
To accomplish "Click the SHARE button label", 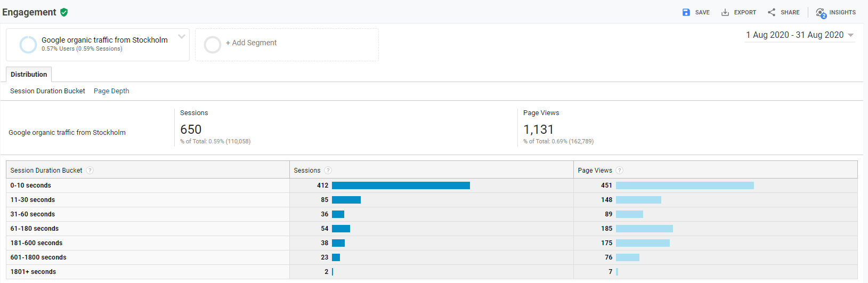I will coord(790,12).
